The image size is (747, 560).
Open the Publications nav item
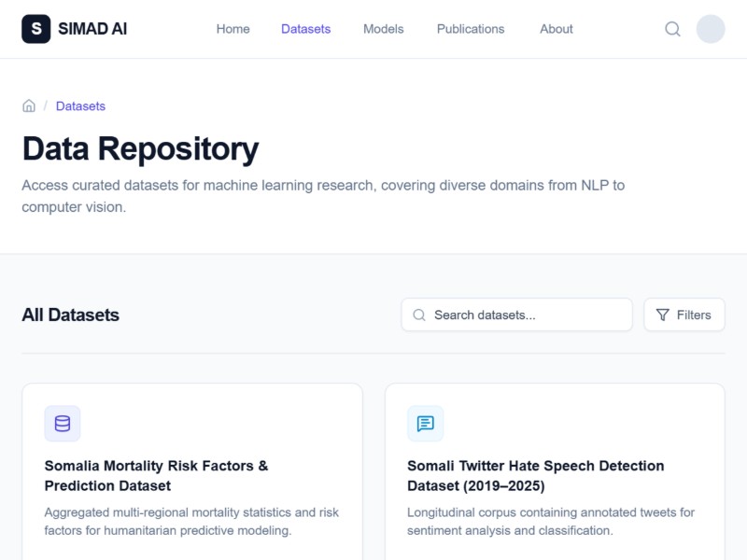[471, 29]
